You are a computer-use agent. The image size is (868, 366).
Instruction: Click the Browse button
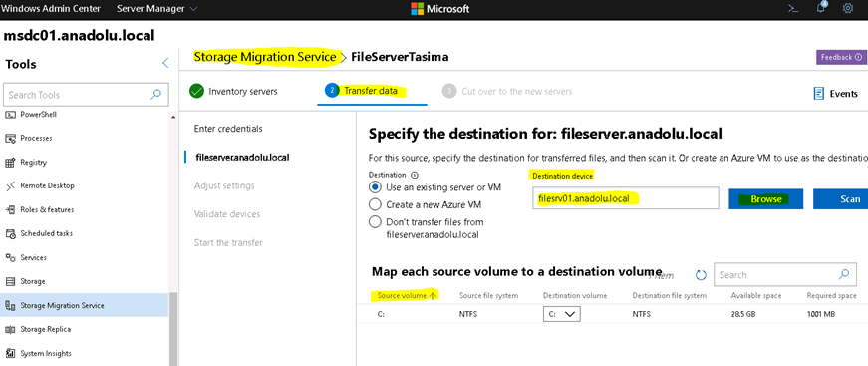(766, 199)
